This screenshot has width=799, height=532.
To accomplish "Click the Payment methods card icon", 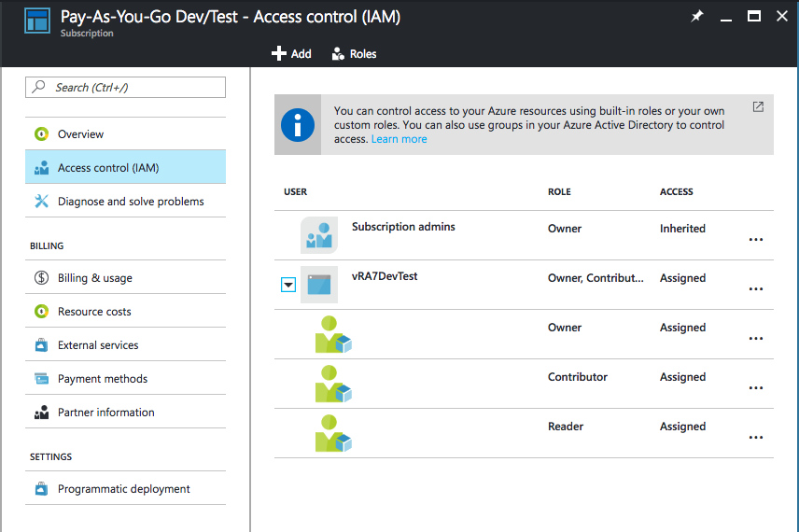I will (41, 379).
